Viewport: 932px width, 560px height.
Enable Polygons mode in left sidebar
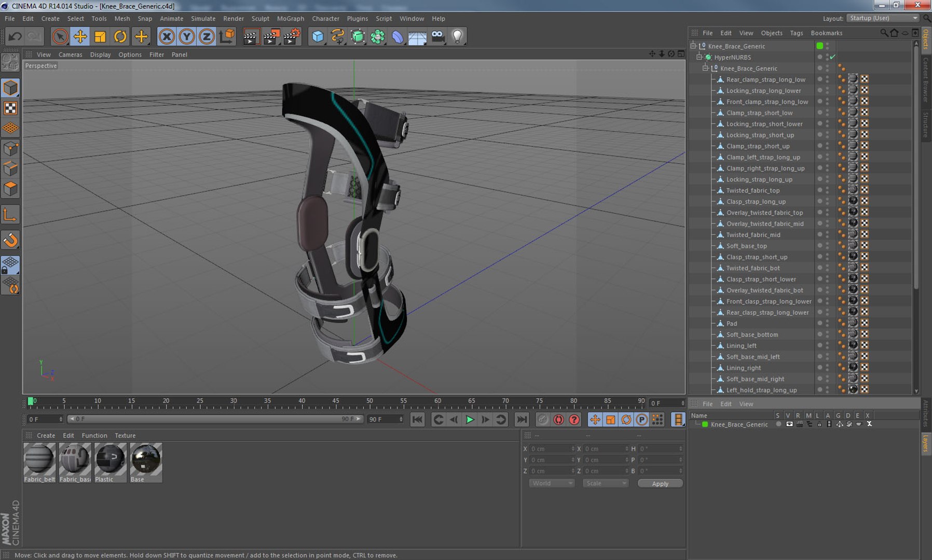(10, 189)
